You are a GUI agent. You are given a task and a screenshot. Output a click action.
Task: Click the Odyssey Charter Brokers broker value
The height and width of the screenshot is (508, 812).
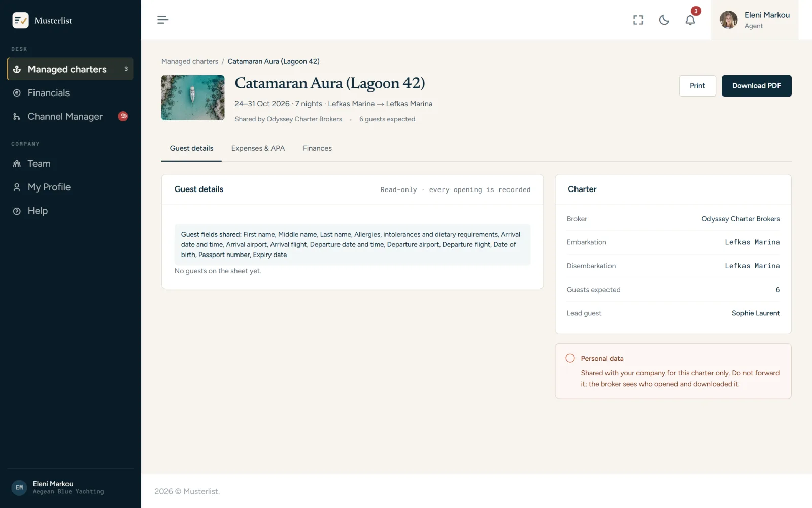click(x=740, y=219)
